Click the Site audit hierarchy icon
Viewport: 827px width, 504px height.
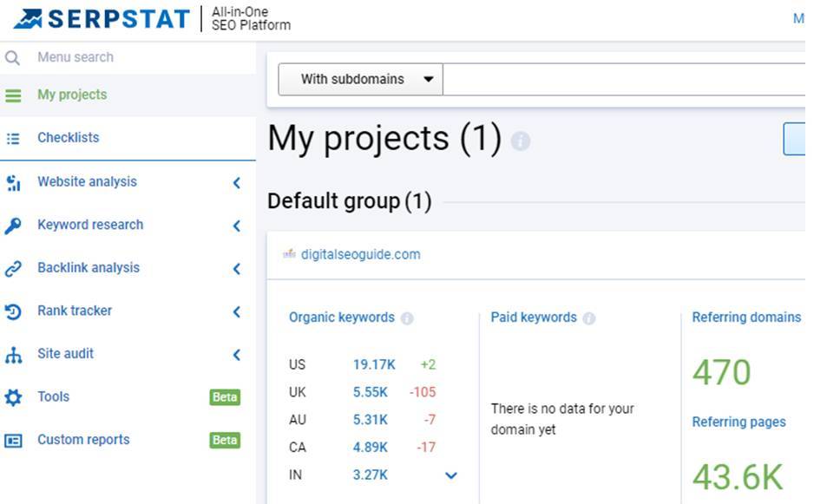(x=13, y=355)
